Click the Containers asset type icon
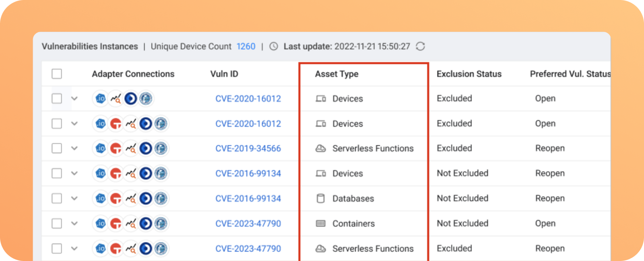Image resolution: width=644 pixels, height=261 pixels. 320,224
